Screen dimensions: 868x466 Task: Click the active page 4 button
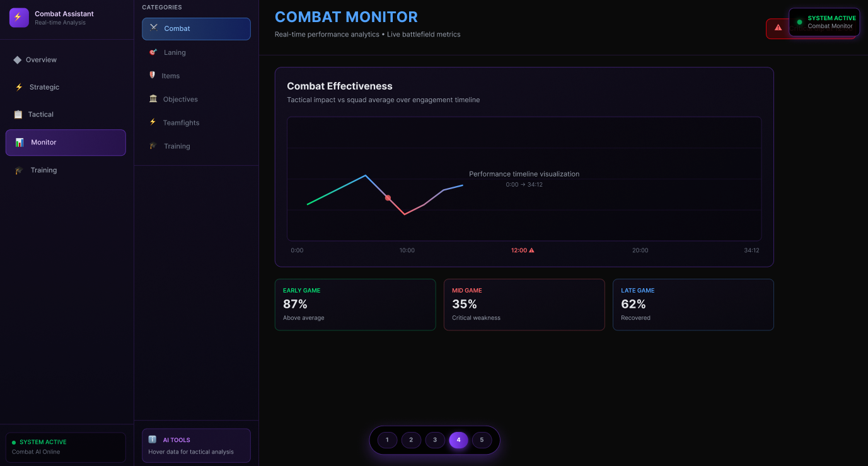(x=458, y=440)
